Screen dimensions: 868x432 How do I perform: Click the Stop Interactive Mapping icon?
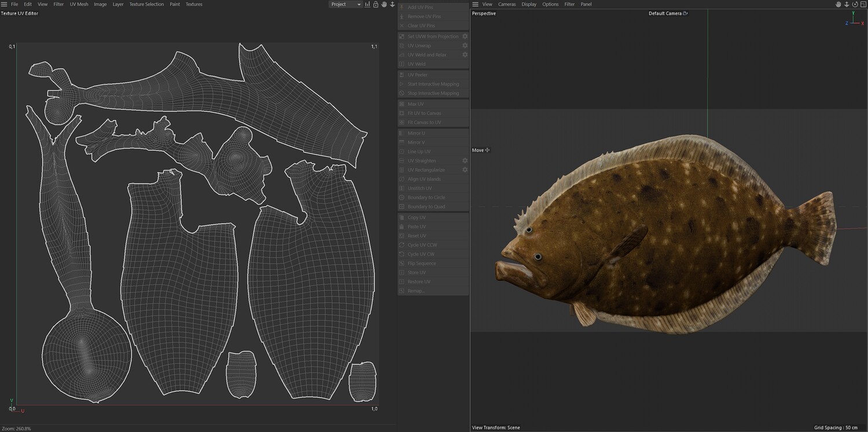point(402,93)
